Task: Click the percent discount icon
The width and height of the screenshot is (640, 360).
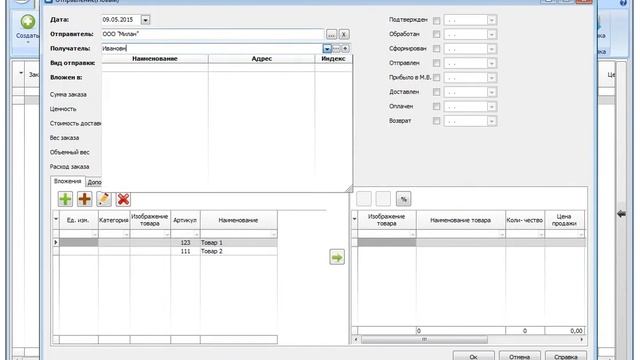Action: click(403, 199)
